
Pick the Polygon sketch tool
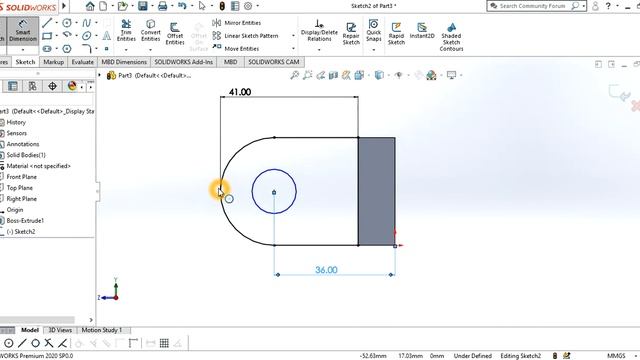point(67,49)
